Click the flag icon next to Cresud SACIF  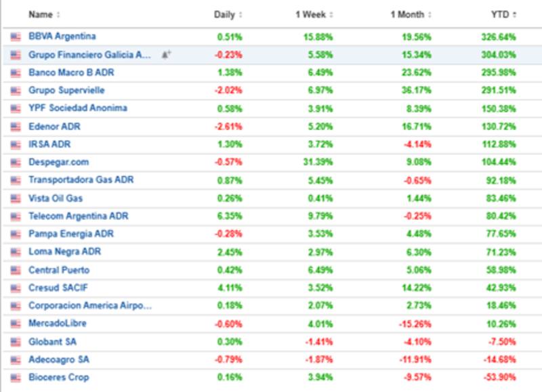pyautogui.click(x=16, y=288)
